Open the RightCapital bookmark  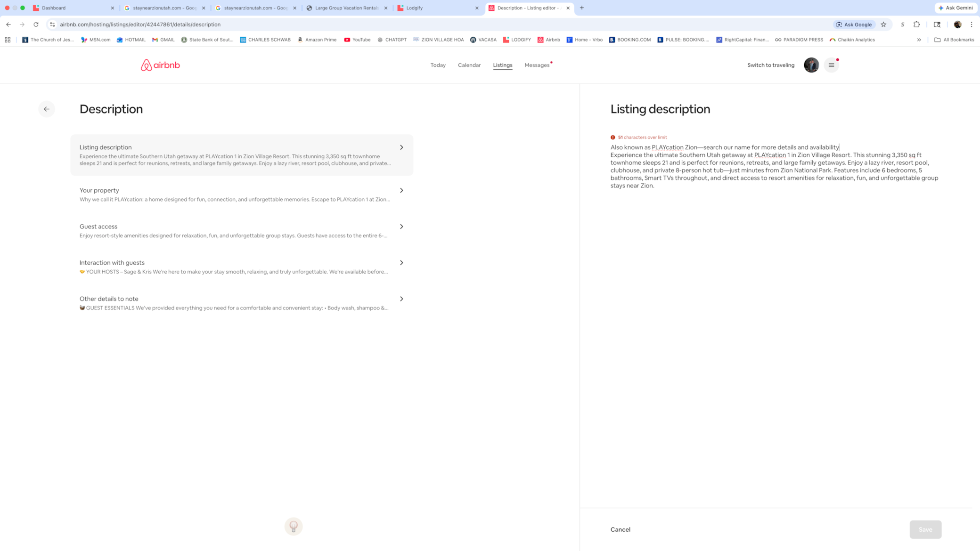(x=743, y=40)
